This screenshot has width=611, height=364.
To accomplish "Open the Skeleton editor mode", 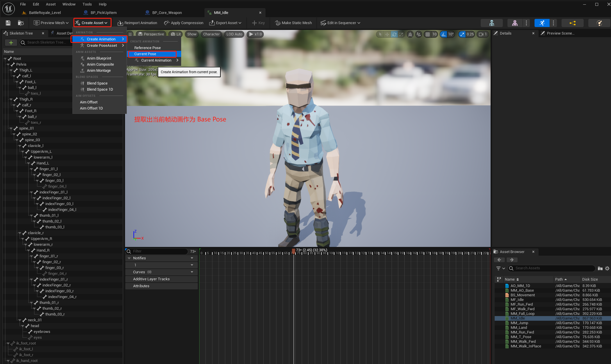I will 491,23.
